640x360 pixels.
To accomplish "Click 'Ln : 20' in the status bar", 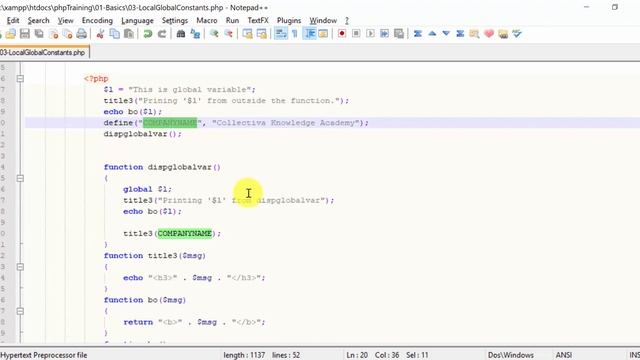I will (x=357, y=355).
